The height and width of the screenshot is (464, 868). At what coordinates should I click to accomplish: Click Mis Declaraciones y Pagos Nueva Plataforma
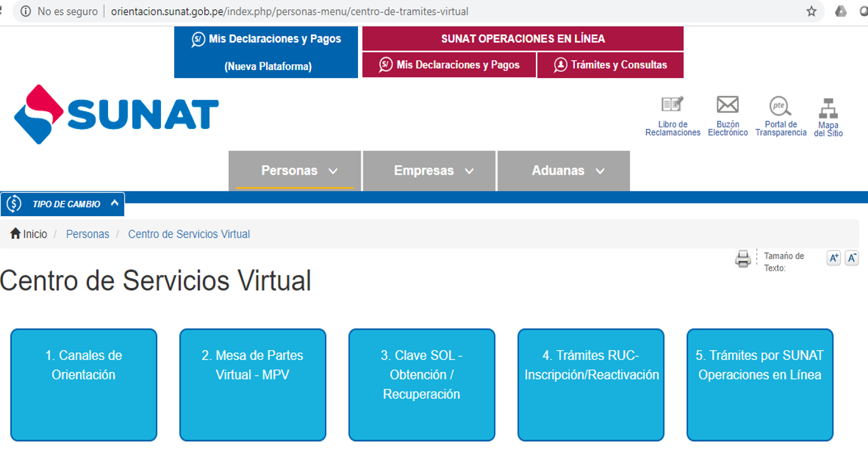coord(266,52)
